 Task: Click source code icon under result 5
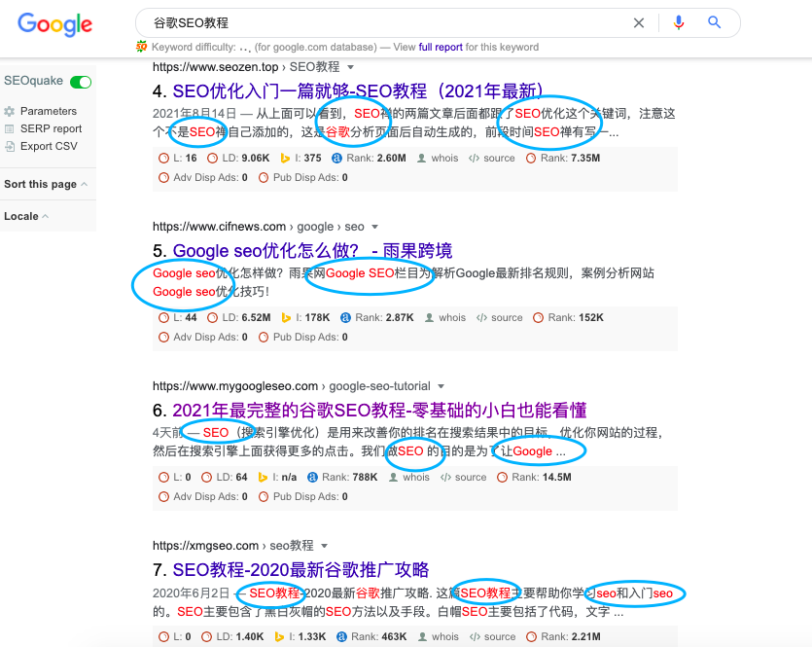pos(481,317)
